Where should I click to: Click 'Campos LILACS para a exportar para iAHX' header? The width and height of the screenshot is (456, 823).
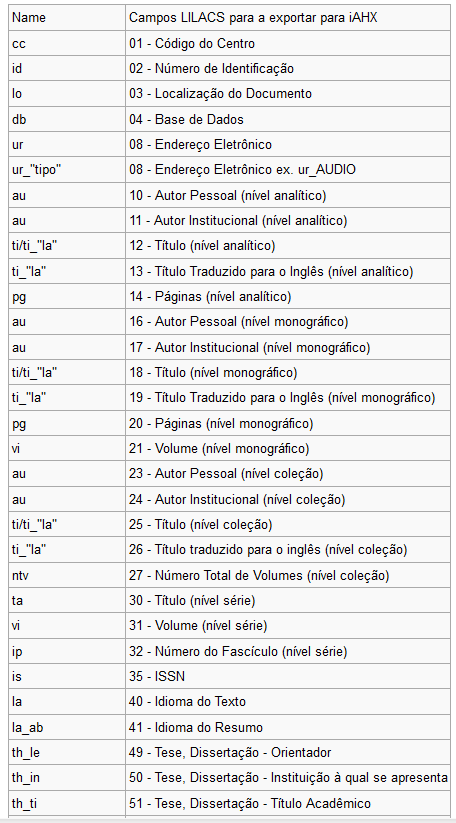click(288, 18)
